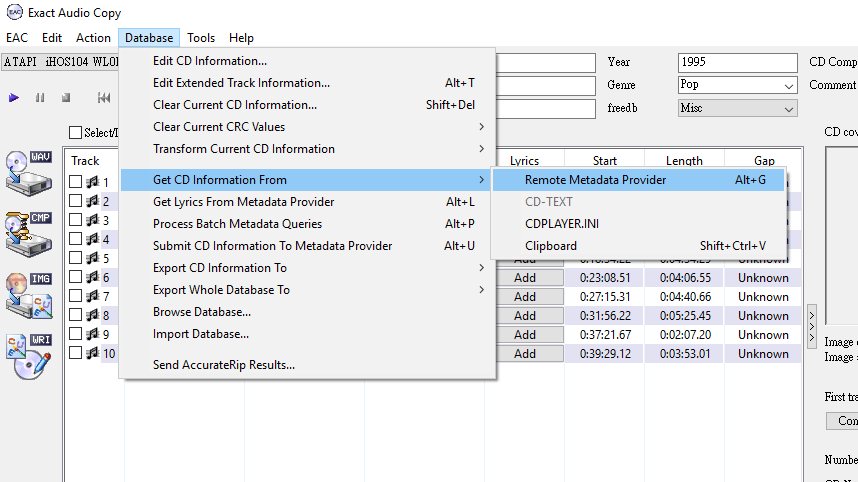Check the track 3 checkbox
858x482 pixels.
(76, 220)
